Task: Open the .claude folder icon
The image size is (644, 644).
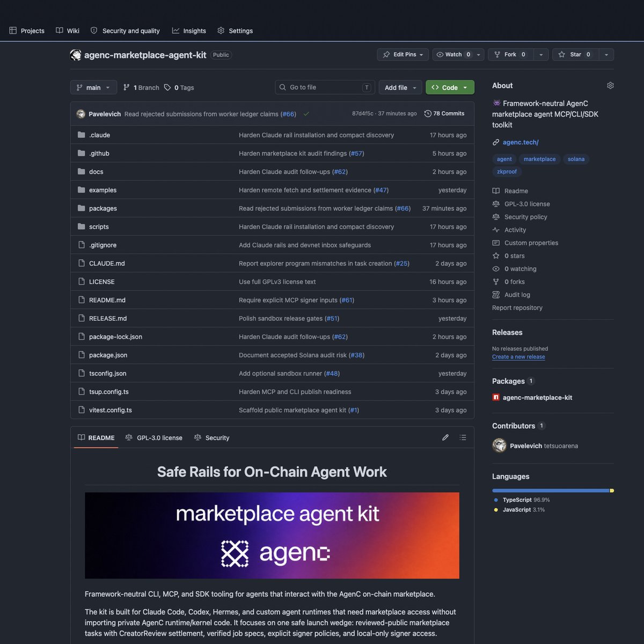Action: (82, 135)
